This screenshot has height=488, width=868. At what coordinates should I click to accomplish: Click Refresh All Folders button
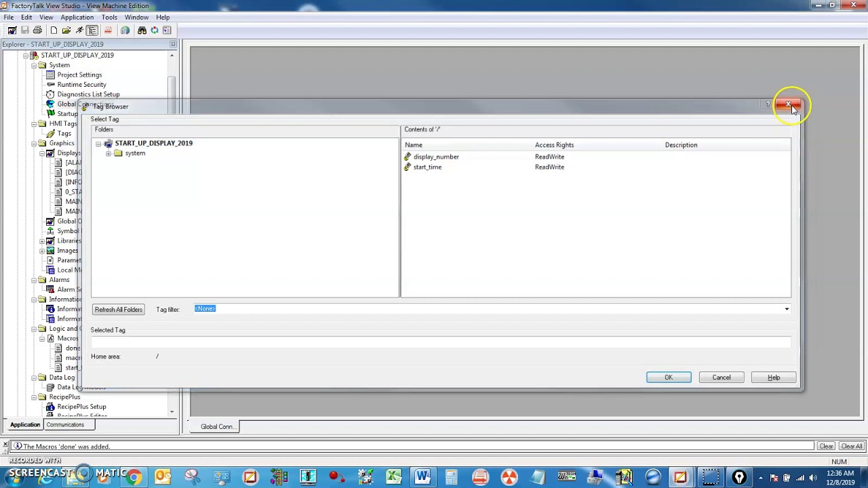pos(119,310)
